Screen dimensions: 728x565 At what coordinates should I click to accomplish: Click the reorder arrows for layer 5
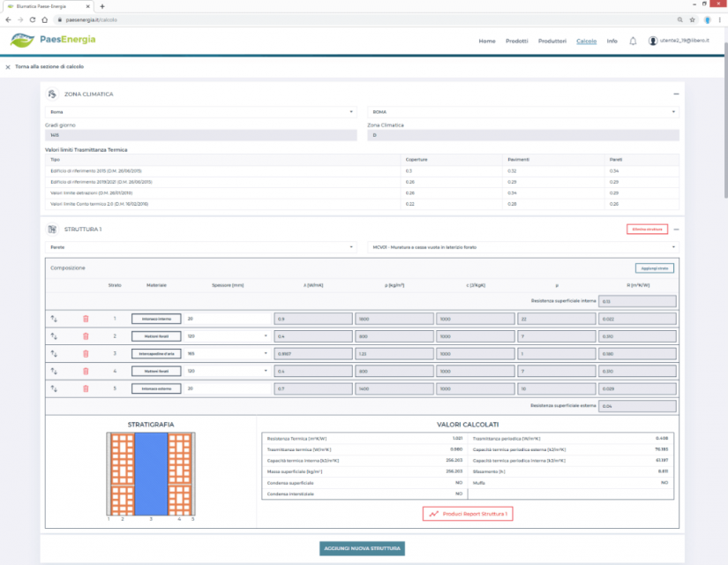coord(54,388)
